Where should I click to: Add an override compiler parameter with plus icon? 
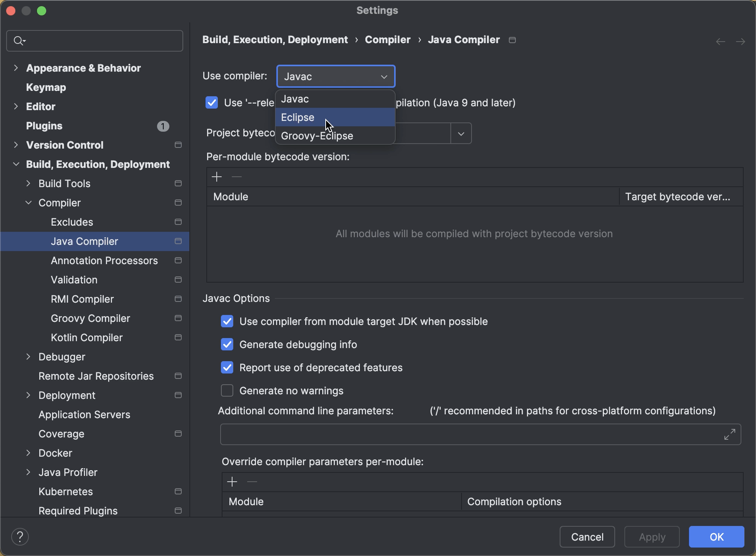pyautogui.click(x=232, y=481)
